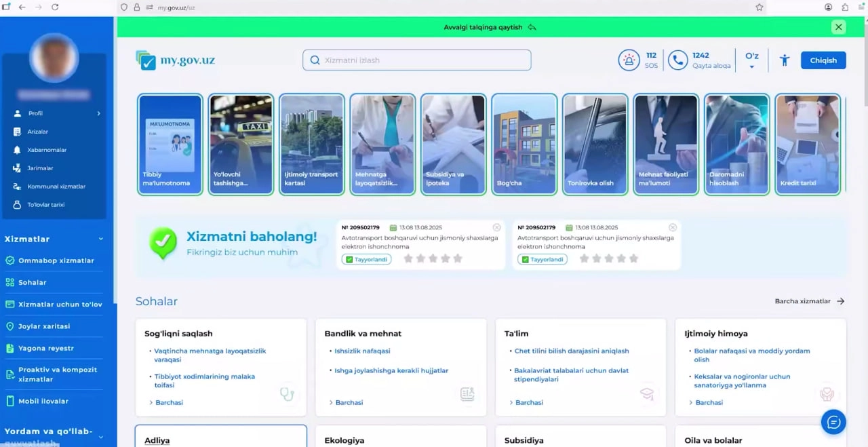Click the Chiqish logout button
Image resolution: width=868 pixels, height=447 pixels.
pos(823,60)
